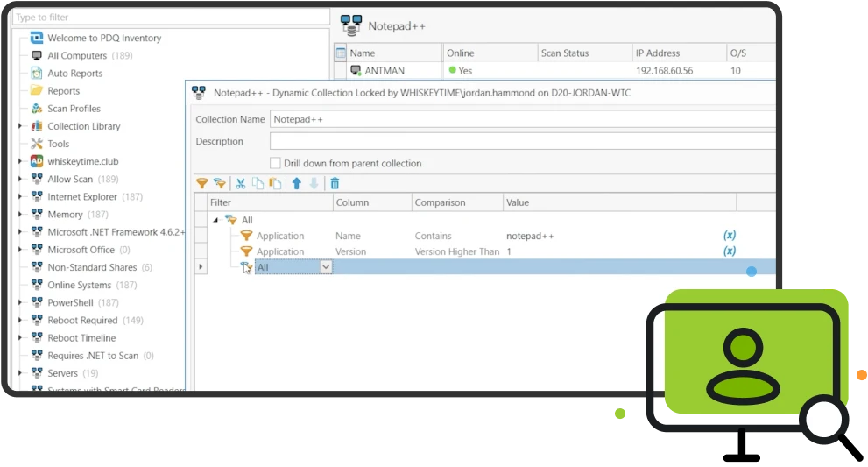Viewport: 868px width, 467px height.
Task: Click the Filter column header
Action: click(x=270, y=202)
